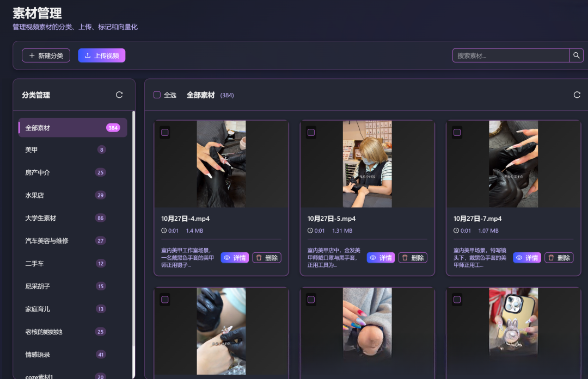Viewport: 588px width, 379px height.
Task: Open the 大学生素材 category
Action: click(72, 218)
